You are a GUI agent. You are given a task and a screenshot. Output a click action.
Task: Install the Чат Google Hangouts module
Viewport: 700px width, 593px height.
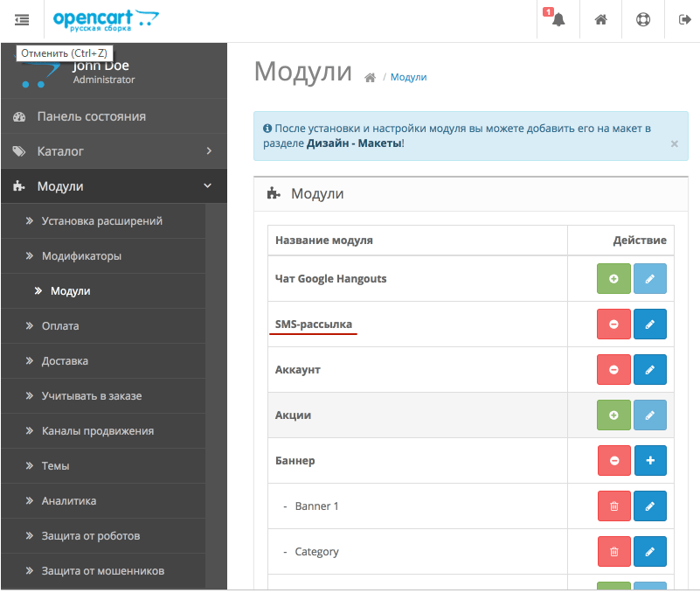click(x=613, y=278)
